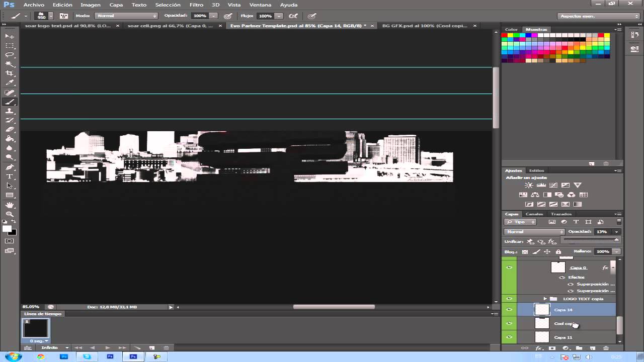The height and width of the screenshot is (362, 644).
Task: Select the Crop tool
Action: tap(10, 73)
